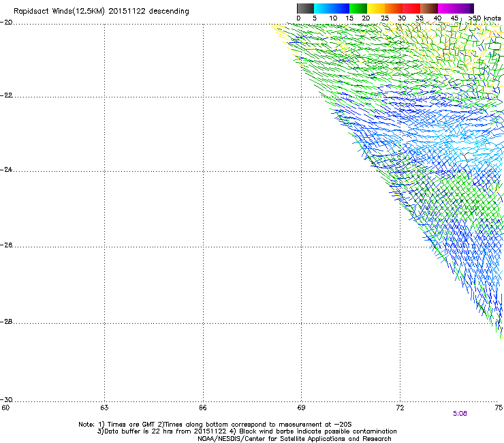Click the purple '5:08' swath time label
This screenshot has width=504, height=443.
460,414
